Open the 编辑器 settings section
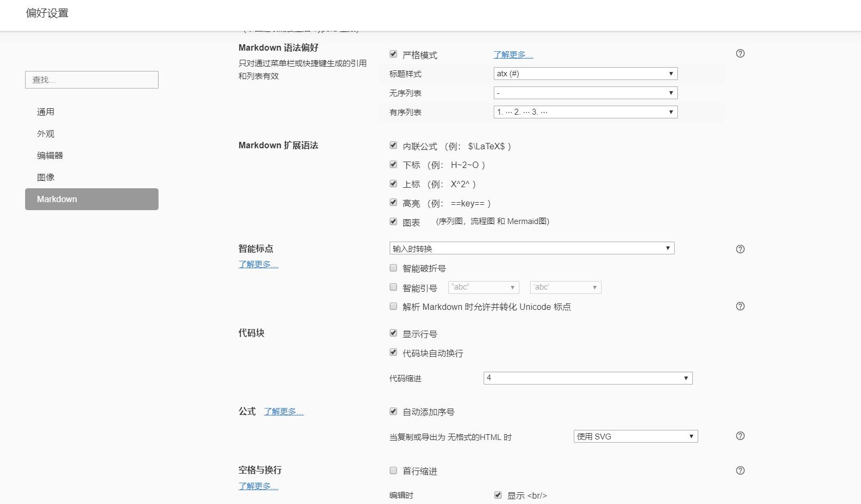Image resolution: width=861 pixels, height=504 pixels. click(50, 156)
